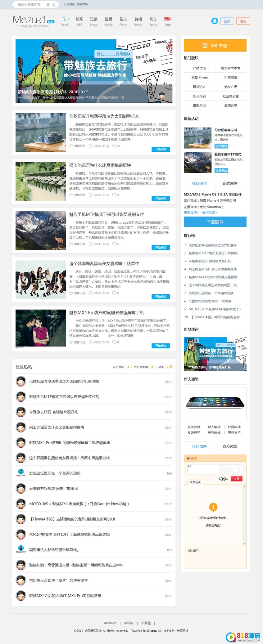The width and height of the screenshot is (263, 644).
Task: Open hot post 常用第三方软件 图片 文件夹搜集
Action: click(x=58, y=580)
